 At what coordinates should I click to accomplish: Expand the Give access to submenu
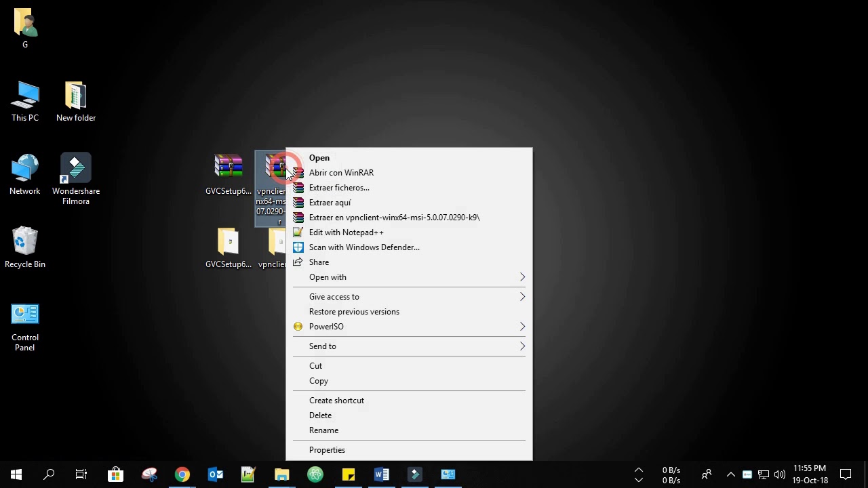click(409, 297)
